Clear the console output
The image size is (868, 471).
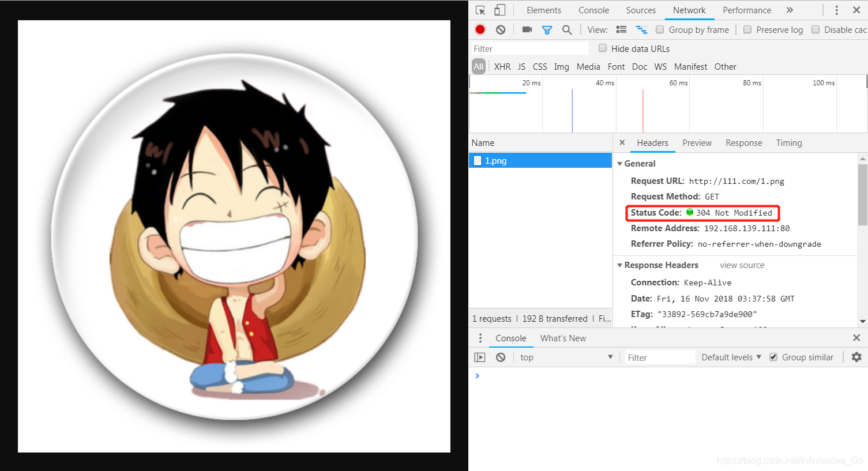tap(501, 357)
